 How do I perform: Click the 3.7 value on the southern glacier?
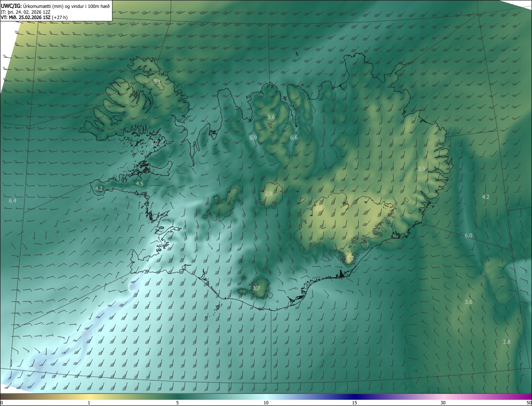click(256, 288)
